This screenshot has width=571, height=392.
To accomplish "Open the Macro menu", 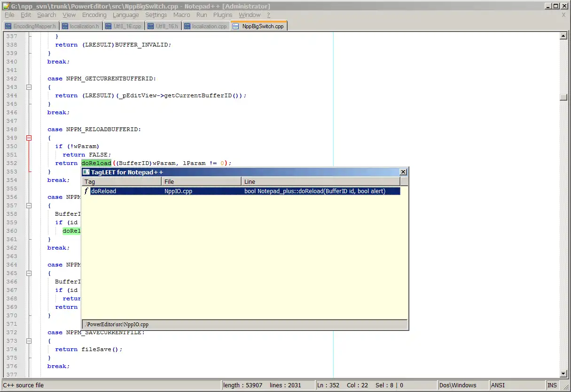I will (x=182, y=15).
